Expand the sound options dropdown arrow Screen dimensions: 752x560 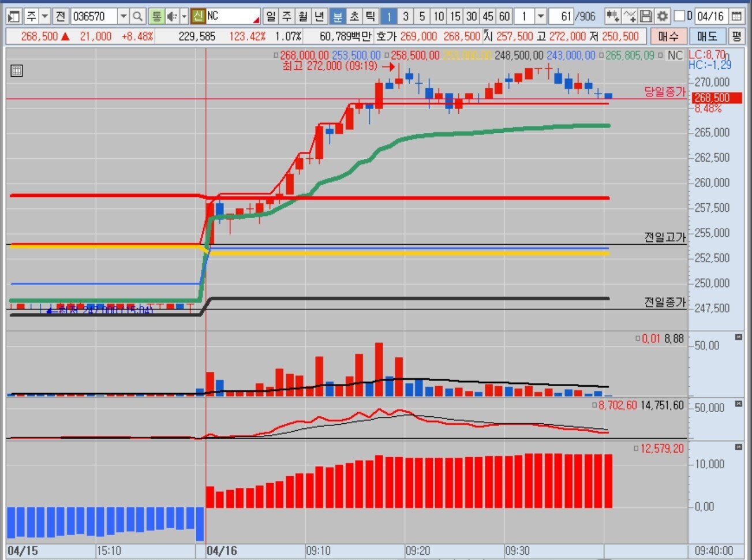(184, 16)
